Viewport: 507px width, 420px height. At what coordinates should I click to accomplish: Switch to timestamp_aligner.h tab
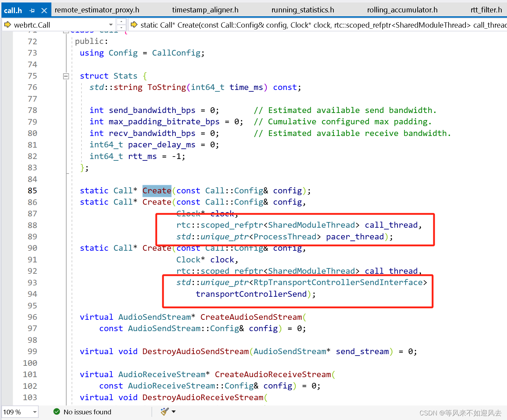point(205,10)
